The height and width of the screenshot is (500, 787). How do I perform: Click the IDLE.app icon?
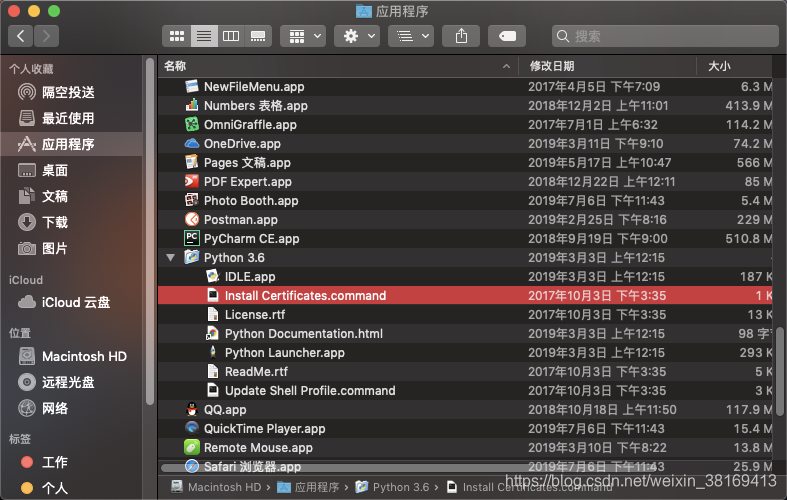(x=213, y=276)
